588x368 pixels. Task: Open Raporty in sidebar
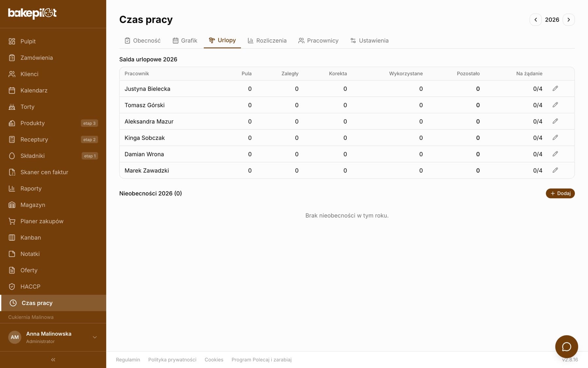(53, 188)
